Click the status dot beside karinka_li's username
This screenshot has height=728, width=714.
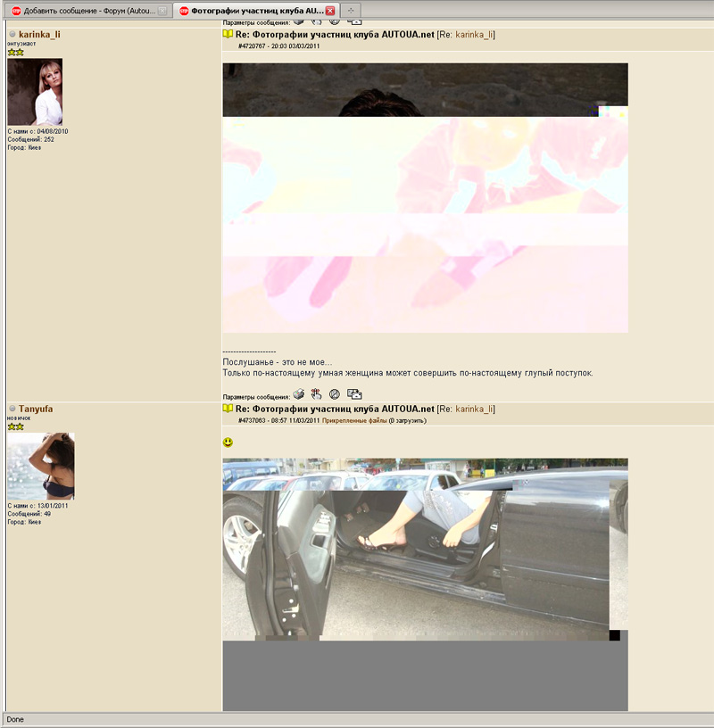coord(12,35)
